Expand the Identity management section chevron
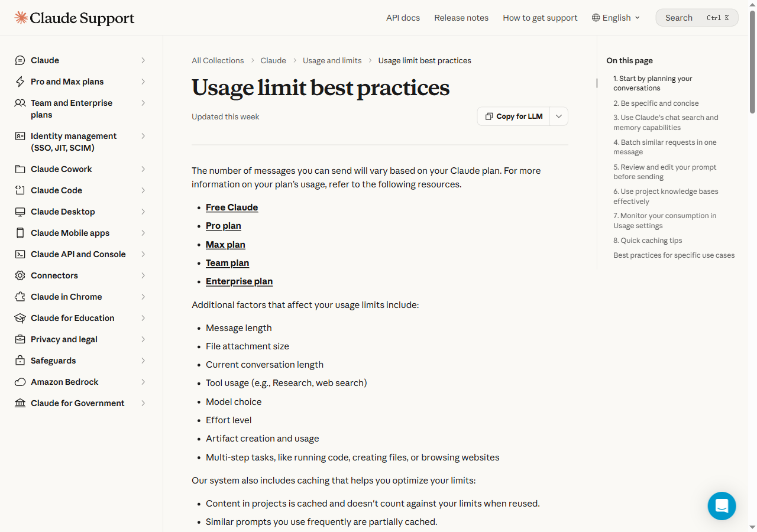 [143, 136]
